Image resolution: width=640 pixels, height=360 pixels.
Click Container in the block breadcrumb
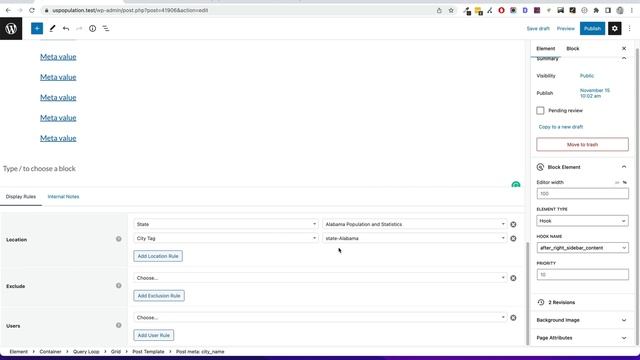click(50, 351)
